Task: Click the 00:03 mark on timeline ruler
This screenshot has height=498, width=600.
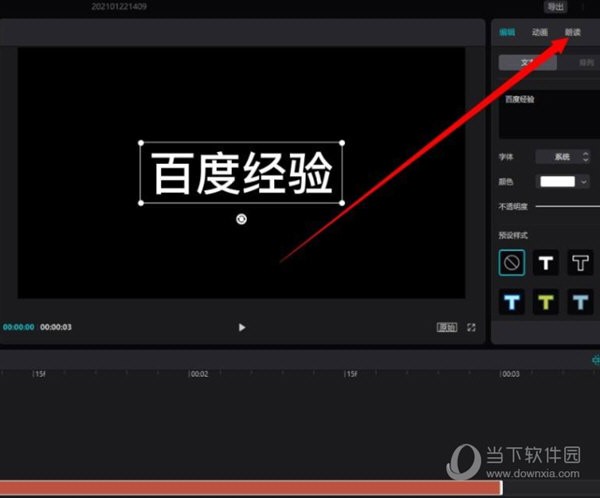Action: 510,374
